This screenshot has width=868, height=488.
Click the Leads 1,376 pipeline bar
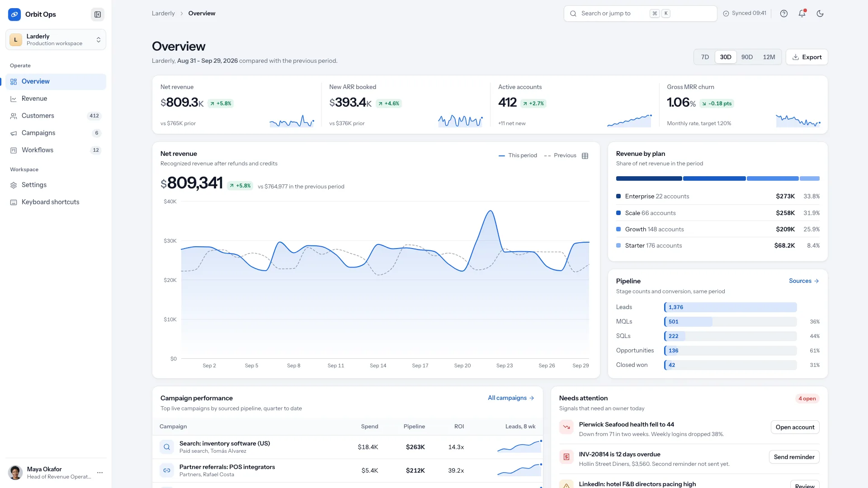(730, 307)
